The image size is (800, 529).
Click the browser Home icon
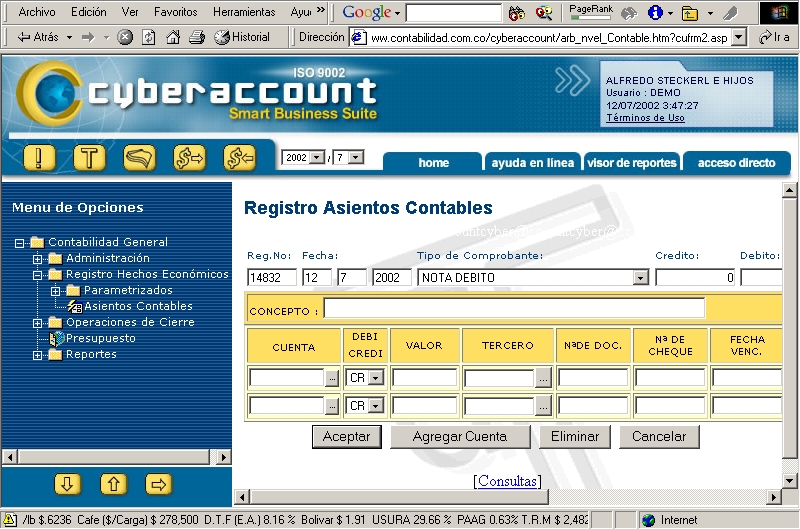point(173,37)
